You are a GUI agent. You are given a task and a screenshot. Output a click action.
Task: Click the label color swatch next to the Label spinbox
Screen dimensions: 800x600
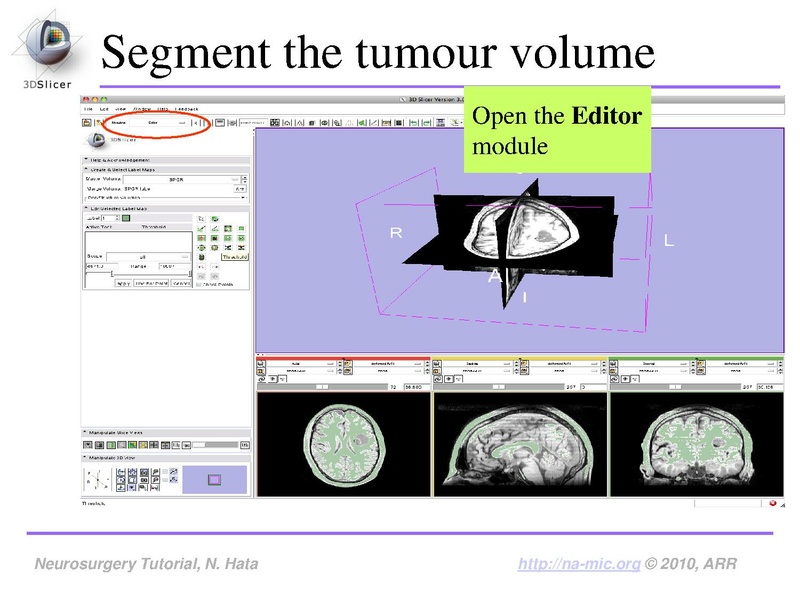125,217
